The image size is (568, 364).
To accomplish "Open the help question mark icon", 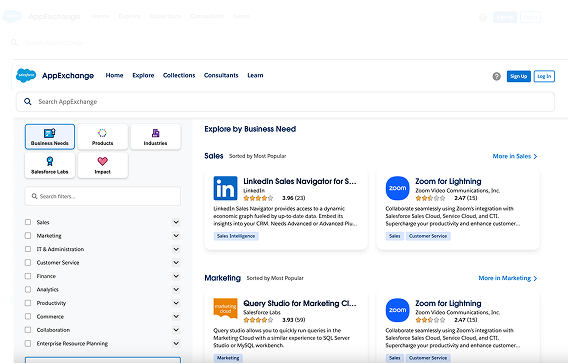I will point(496,76).
